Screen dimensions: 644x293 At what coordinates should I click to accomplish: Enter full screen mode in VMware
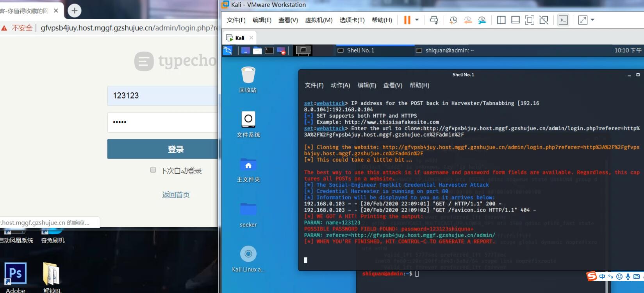tap(530, 20)
